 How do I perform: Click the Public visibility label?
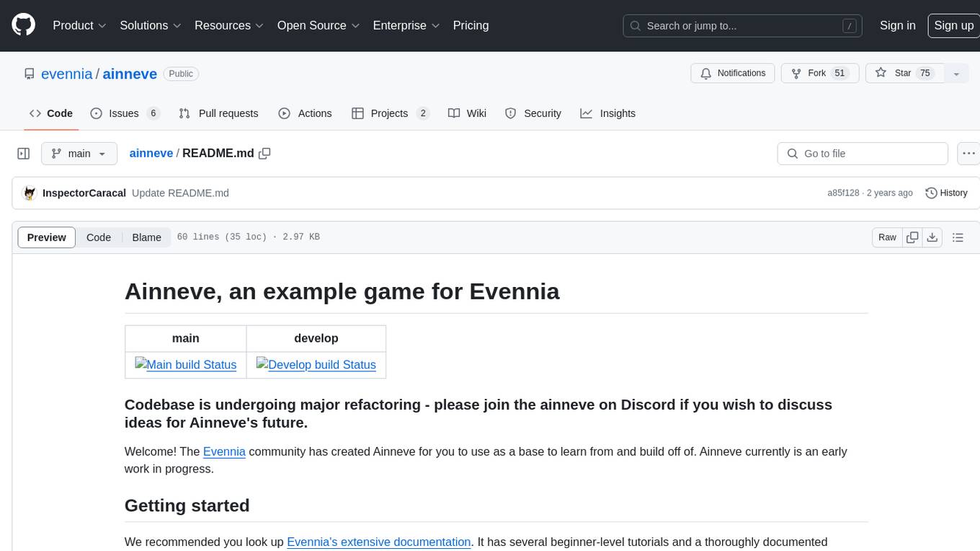(x=181, y=74)
